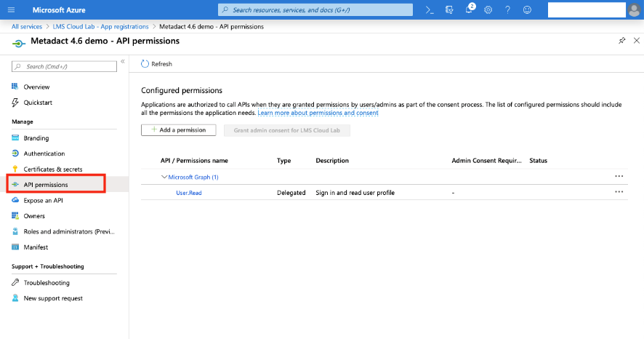This screenshot has width=644, height=339.
Task: Open the Microsoft Graph (1) link
Action: pyautogui.click(x=193, y=177)
